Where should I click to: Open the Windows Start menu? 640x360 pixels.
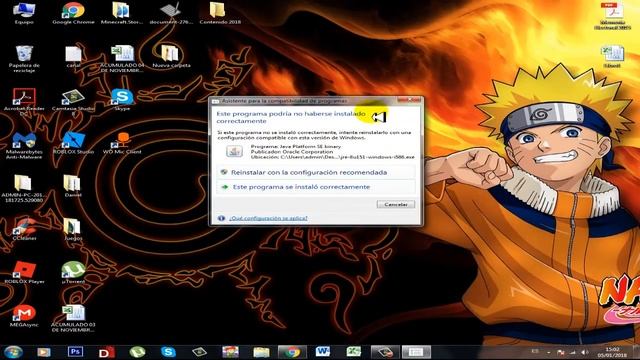pyautogui.click(x=13, y=352)
